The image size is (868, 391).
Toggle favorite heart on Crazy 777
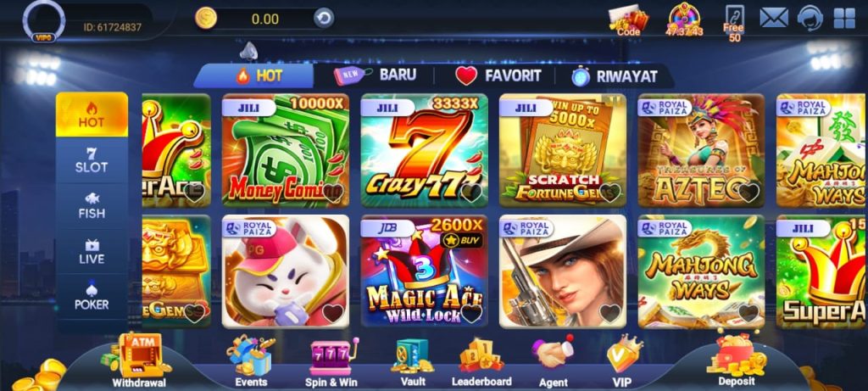(471, 193)
